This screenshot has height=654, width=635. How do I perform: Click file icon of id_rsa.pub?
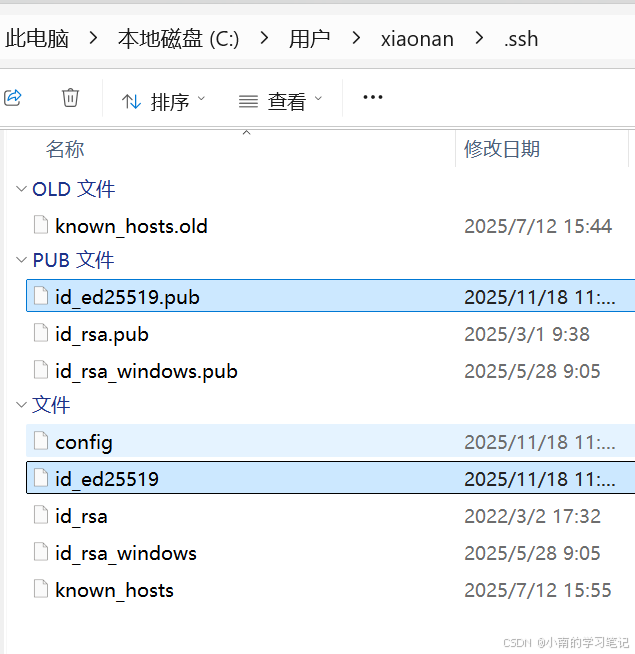[41, 333]
